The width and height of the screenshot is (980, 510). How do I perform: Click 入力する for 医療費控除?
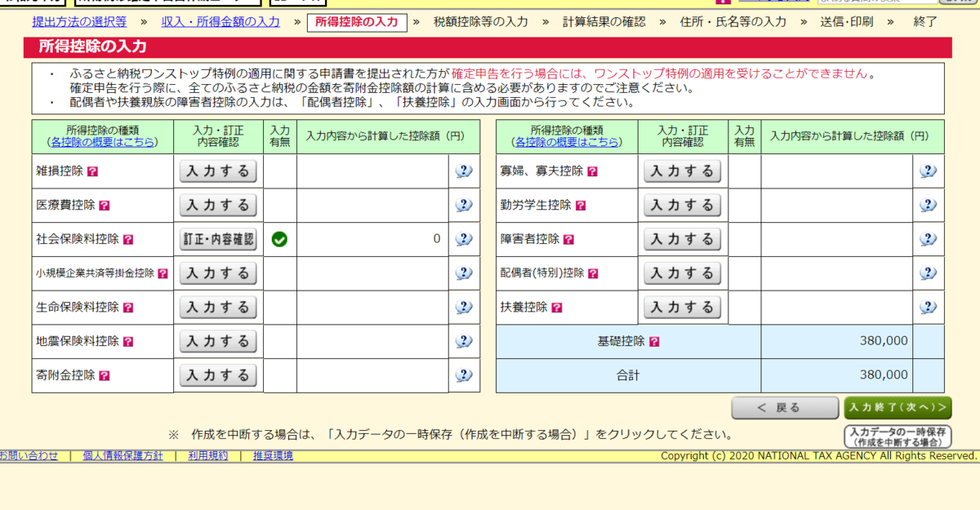218,206
